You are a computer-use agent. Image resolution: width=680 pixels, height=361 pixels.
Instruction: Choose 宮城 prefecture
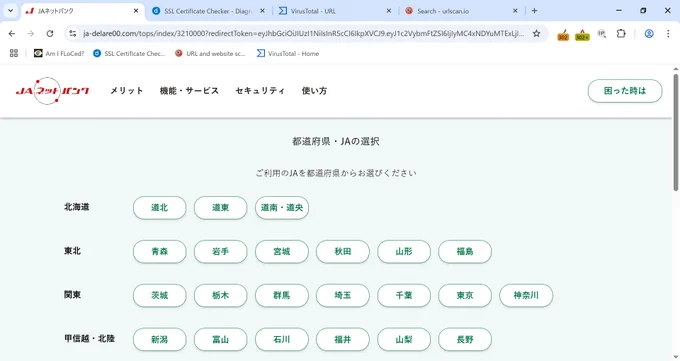[x=282, y=252]
